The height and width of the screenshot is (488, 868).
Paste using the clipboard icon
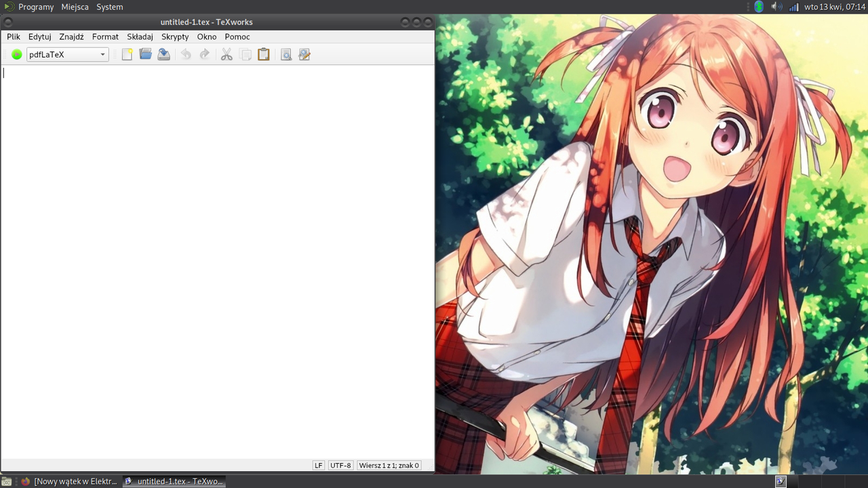264,54
